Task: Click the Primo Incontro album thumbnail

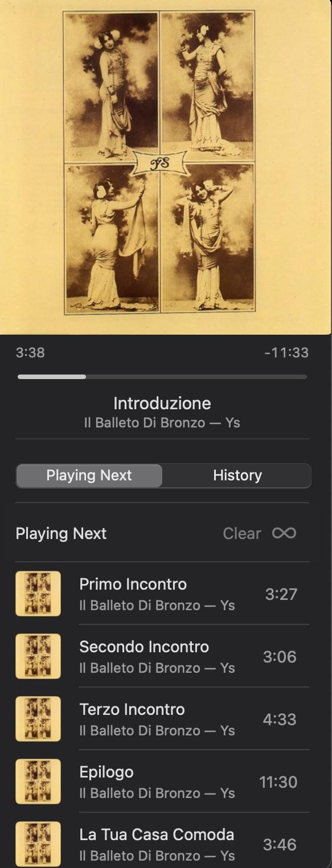Action: coord(38,594)
